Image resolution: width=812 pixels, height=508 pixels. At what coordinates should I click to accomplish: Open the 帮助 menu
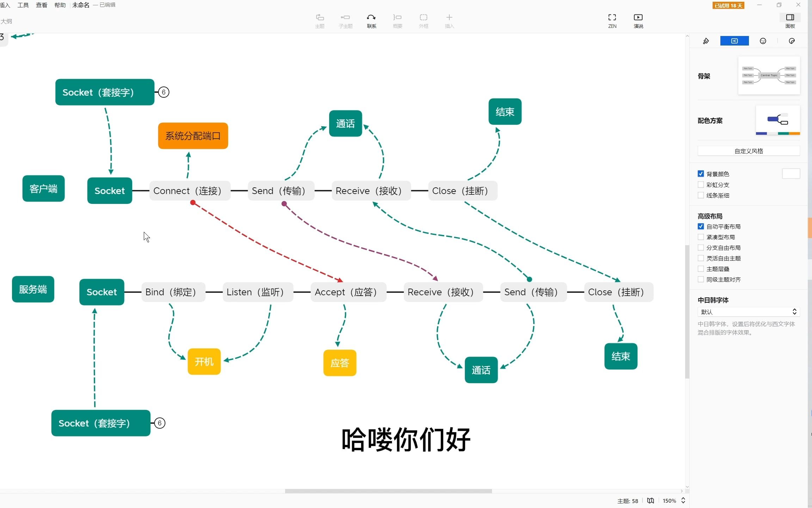(60, 5)
